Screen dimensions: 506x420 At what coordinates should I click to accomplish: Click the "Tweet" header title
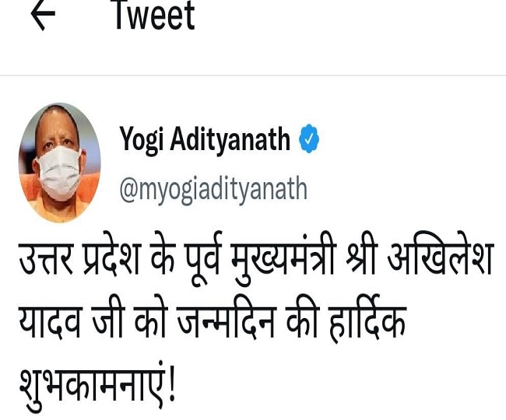click(155, 15)
